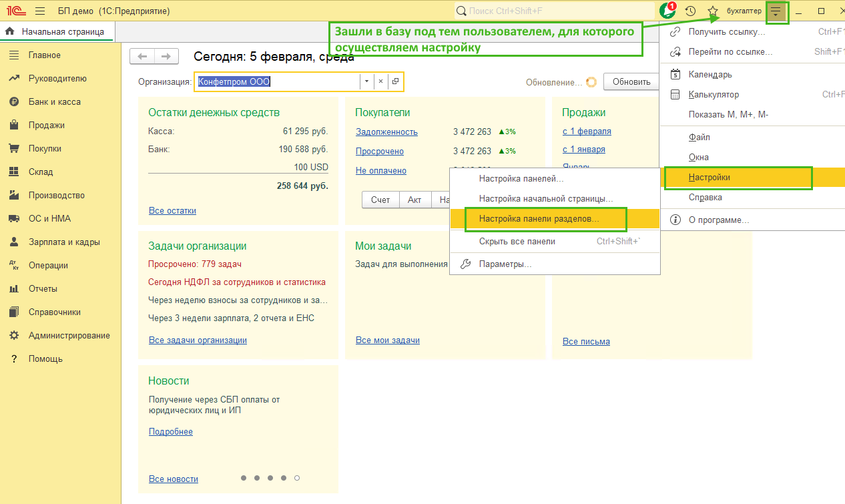Follow Подробнее link in Новости
845x504 pixels.
[x=171, y=432]
